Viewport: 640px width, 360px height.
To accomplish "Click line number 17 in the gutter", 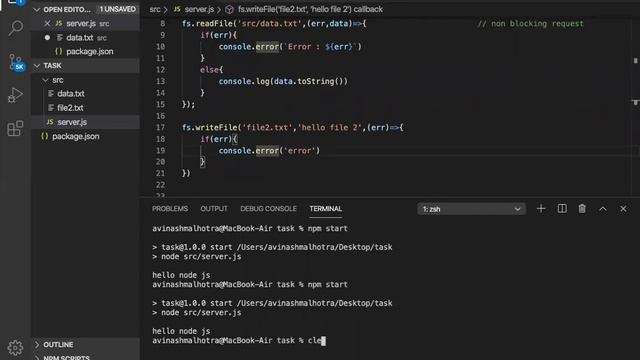I will tap(160, 127).
